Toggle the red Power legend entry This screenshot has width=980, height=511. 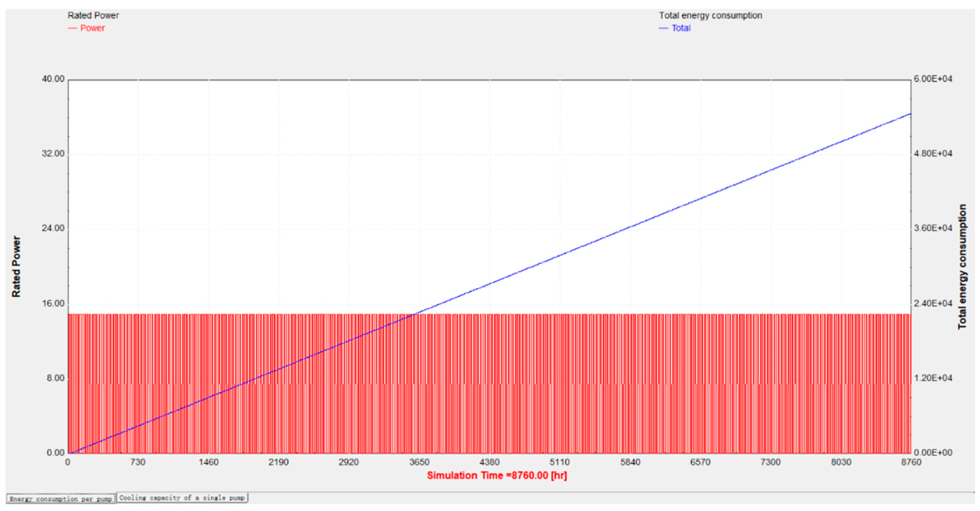92,28
